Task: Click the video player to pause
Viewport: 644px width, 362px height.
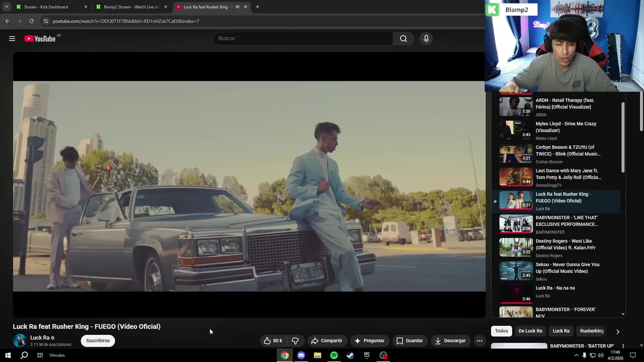Action: pos(249,186)
